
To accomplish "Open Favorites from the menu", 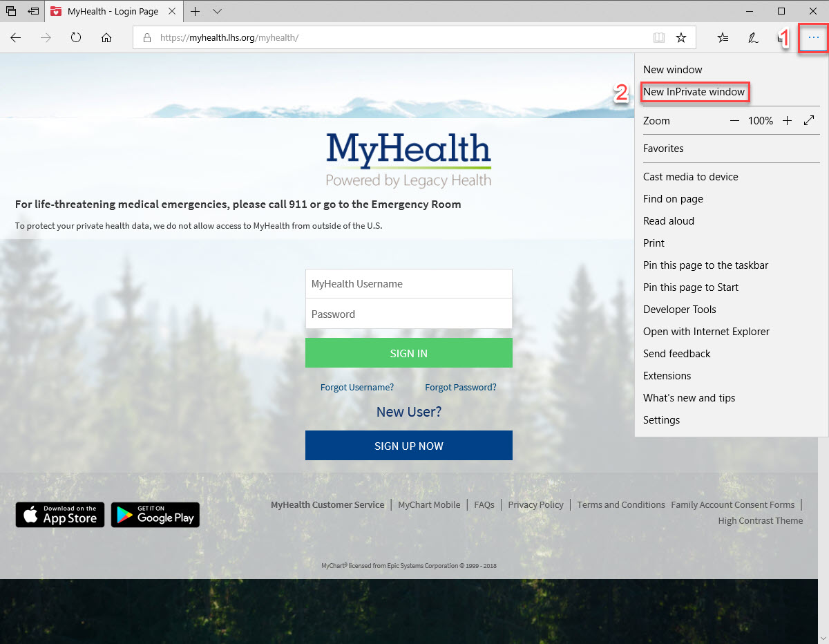I will [663, 149].
